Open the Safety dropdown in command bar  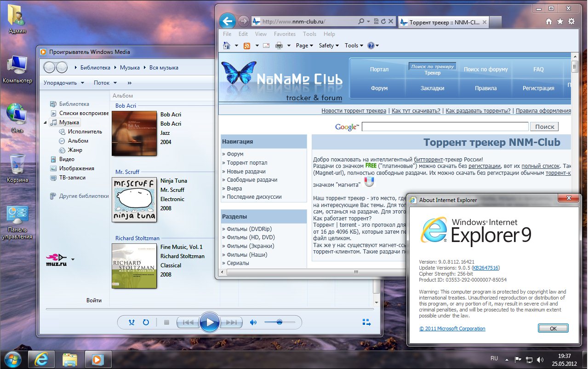(328, 46)
